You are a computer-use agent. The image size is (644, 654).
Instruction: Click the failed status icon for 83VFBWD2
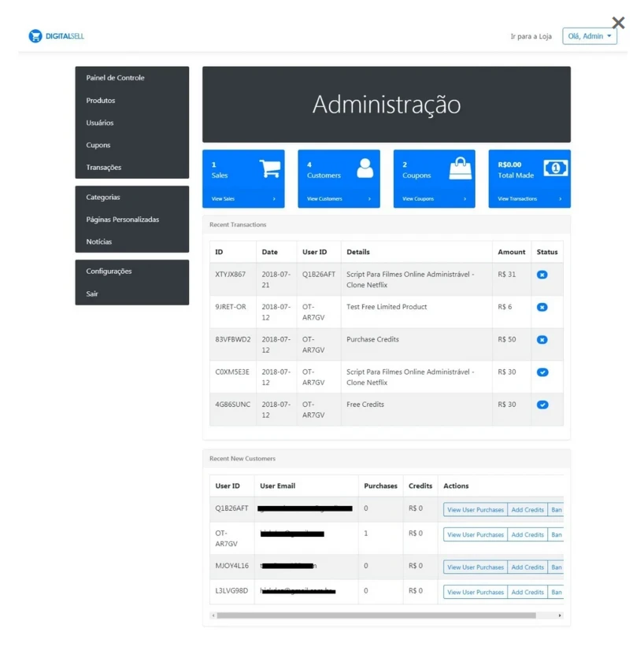542,340
